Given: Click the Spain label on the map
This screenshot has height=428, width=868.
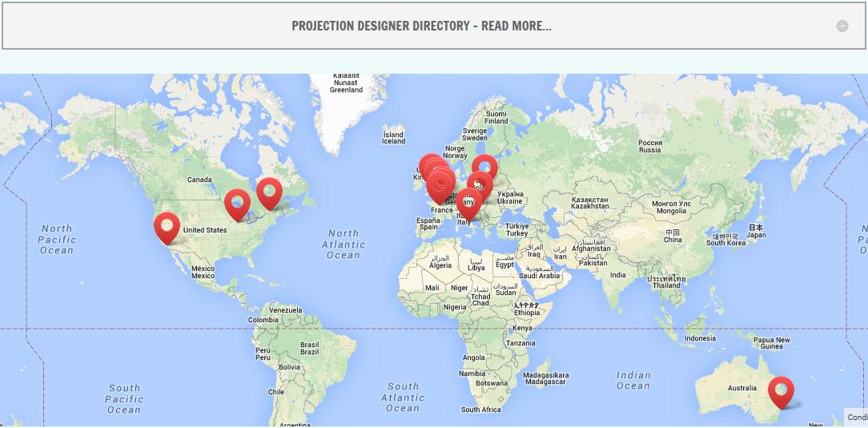Looking at the screenshot, I should 428,224.
